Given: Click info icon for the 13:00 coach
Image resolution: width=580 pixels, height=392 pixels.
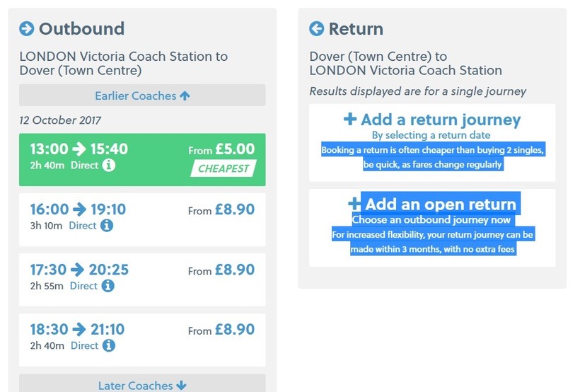Looking at the screenshot, I should point(108,166).
